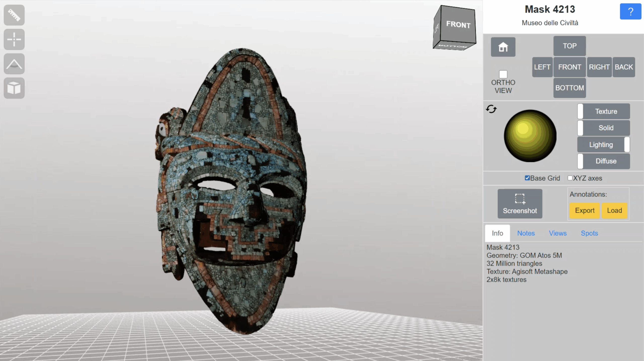
Task: Click the 'Annotations:' label
Action: (x=588, y=194)
